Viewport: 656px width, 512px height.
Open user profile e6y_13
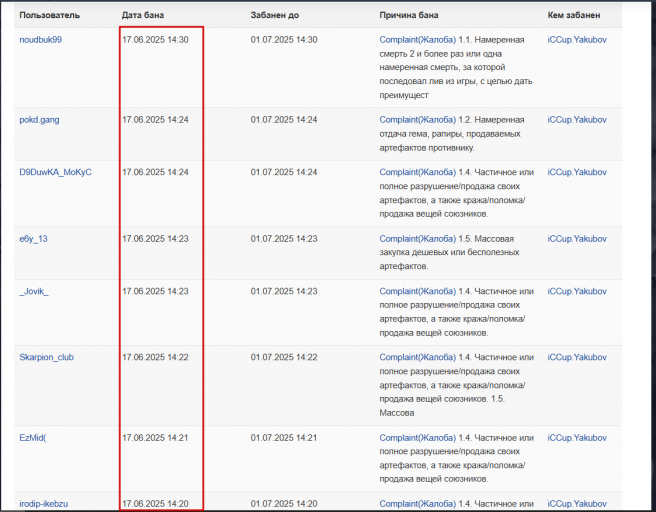pyautogui.click(x=33, y=239)
